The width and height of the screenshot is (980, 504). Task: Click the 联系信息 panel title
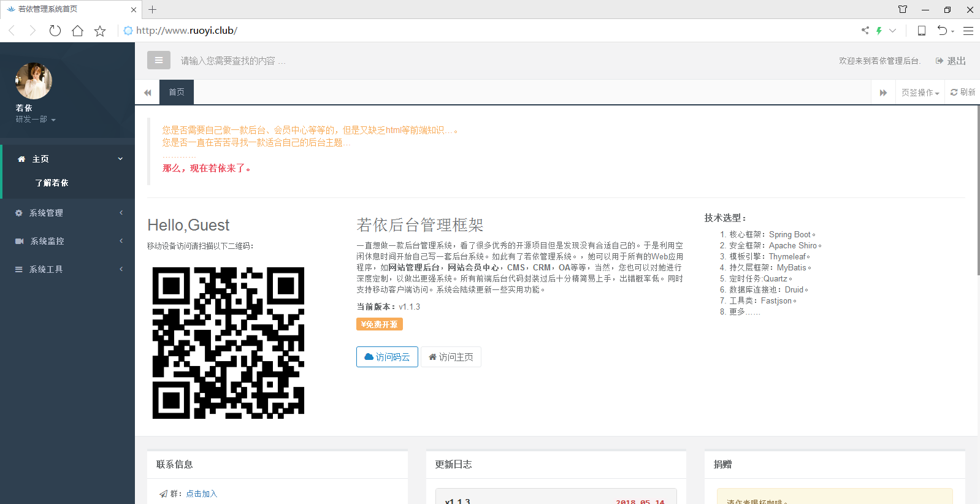175,464
